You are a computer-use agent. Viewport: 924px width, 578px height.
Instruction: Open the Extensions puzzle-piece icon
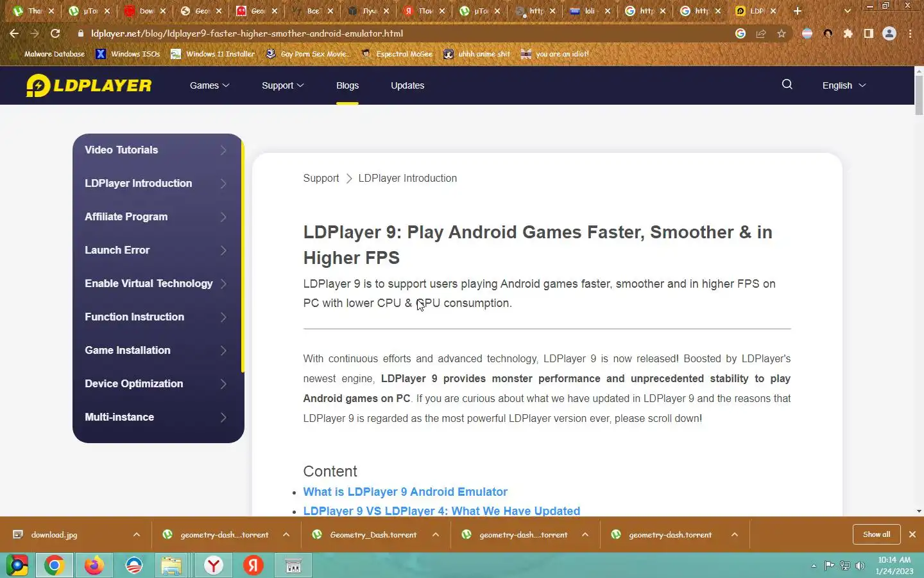click(848, 33)
